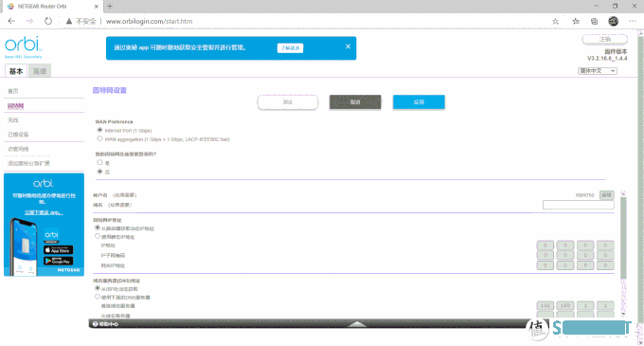The image size is (644, 346).
Task: Click the blue 应用 apply button
Action: point(419,102)
